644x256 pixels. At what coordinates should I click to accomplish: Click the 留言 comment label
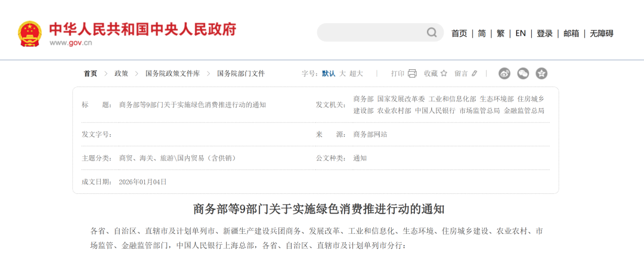[461, 73]
